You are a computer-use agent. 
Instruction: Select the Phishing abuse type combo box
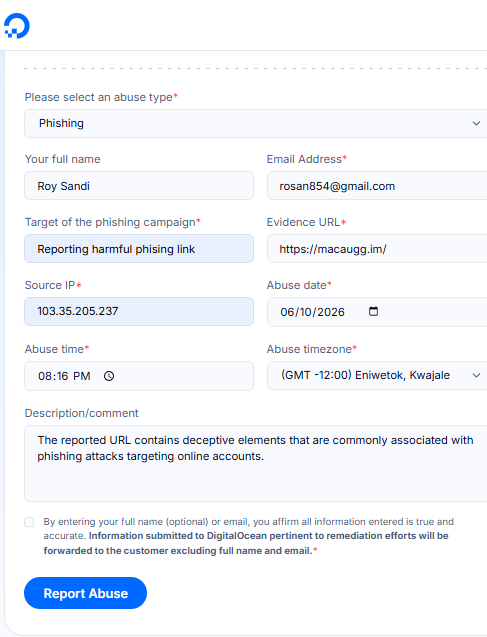(x=255, y=123)
